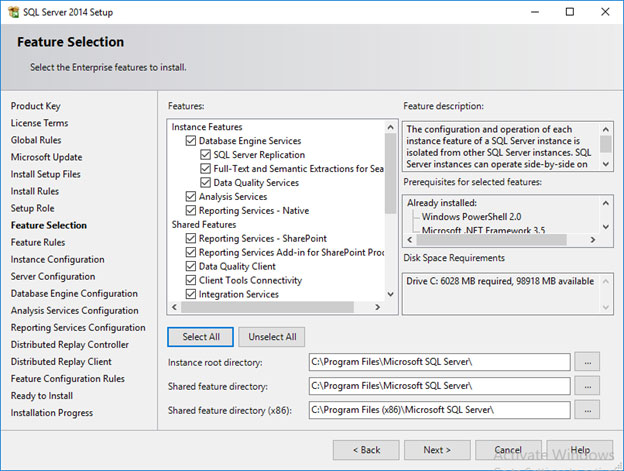Browse for shared feature directory (x86)

(x=587, y=410)
